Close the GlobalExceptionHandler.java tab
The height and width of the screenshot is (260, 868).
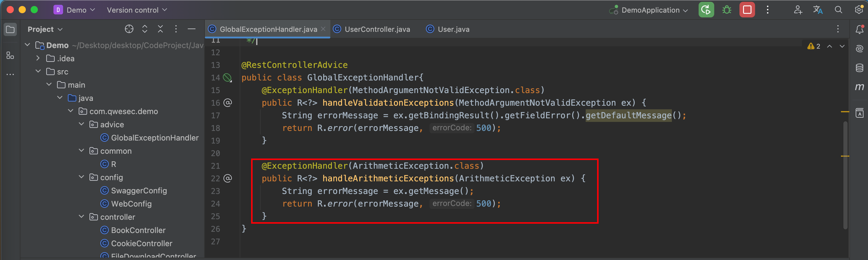click(x=323, y=29)
